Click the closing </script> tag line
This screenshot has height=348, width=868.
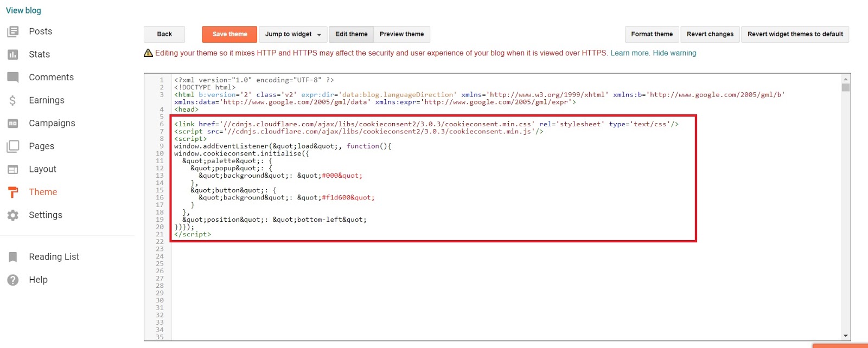(x=193, y=234)
